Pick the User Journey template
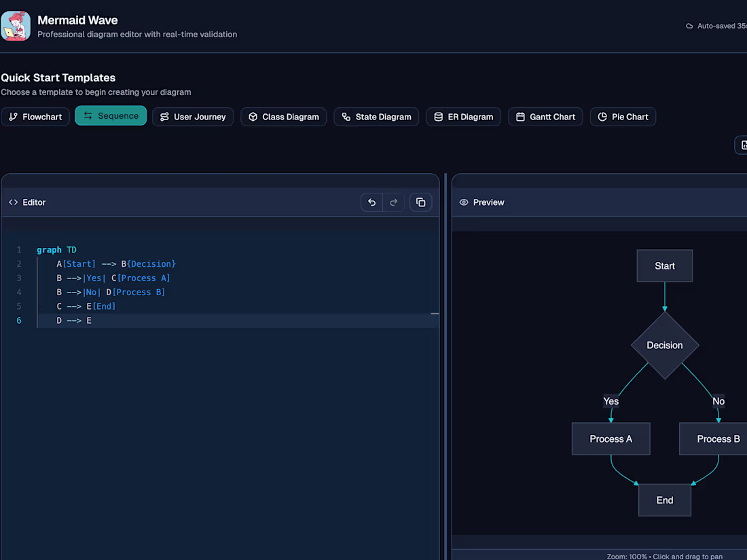Screen dimensions: 747x560 click(x=193, y=117)
